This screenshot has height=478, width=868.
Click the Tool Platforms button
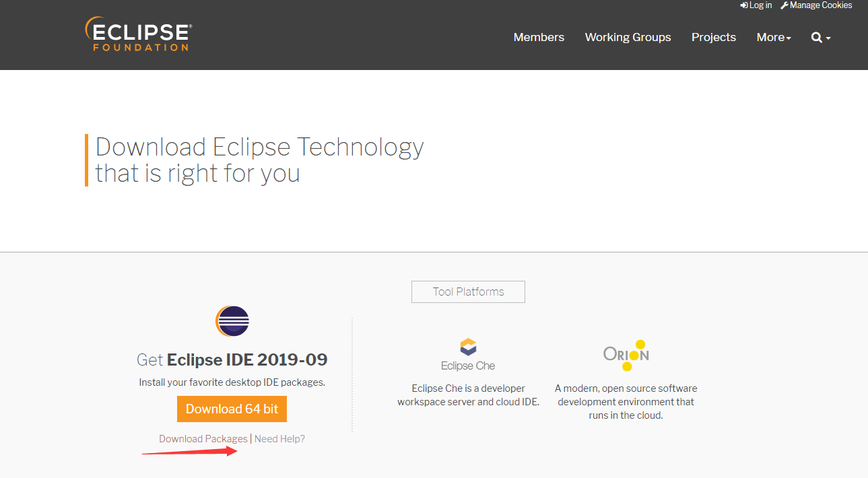click(x=468, y=292)
